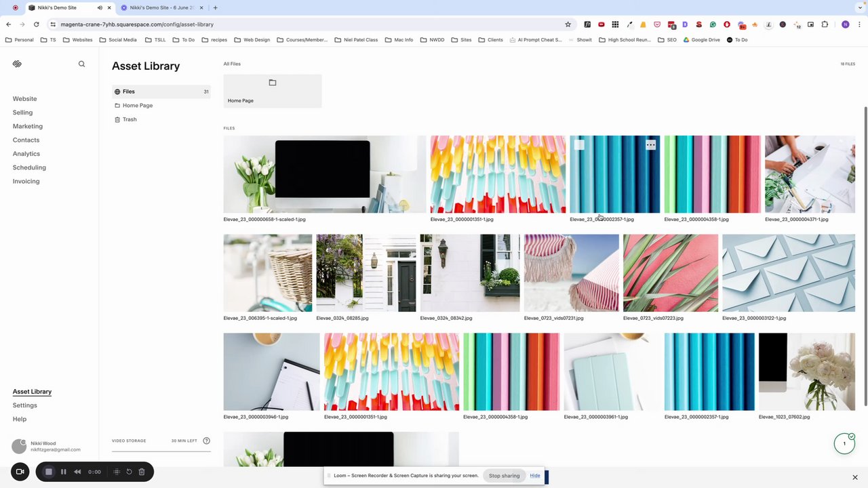868x488 pixels.
Task: Open Google Drive bookmark
Action: 701,40
